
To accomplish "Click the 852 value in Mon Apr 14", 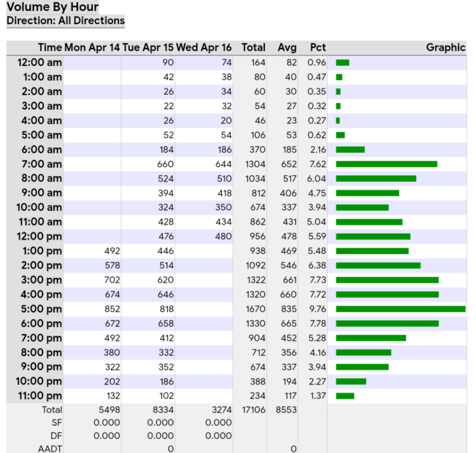I will [112, 309].
